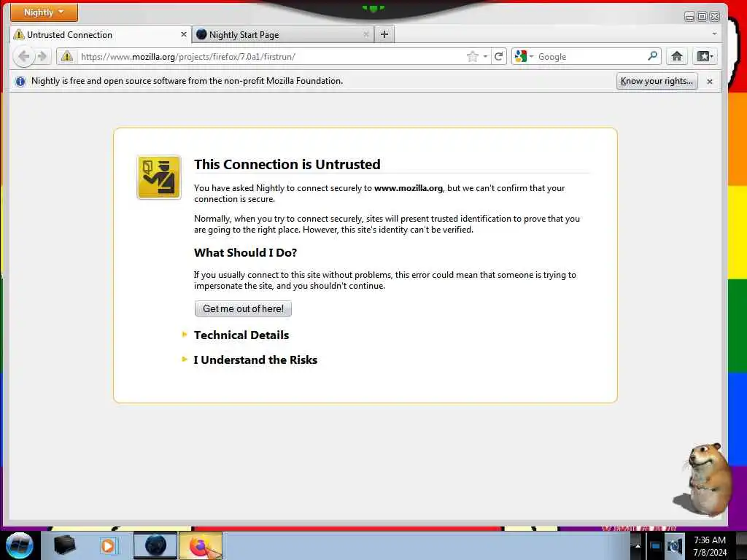Bookmark this page with the star

pos(472,57)
